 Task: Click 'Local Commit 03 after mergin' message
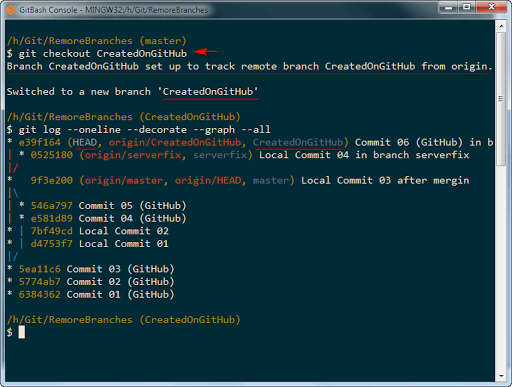(x=385, y=180)
